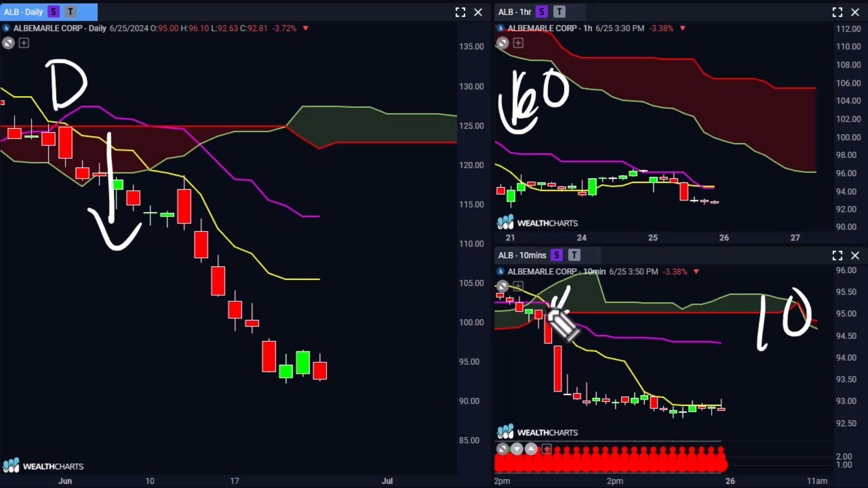The width and height of the screenshot is (868, 488).
Task: Click the 27 date label on 1hr time axis
Action: 795,238
